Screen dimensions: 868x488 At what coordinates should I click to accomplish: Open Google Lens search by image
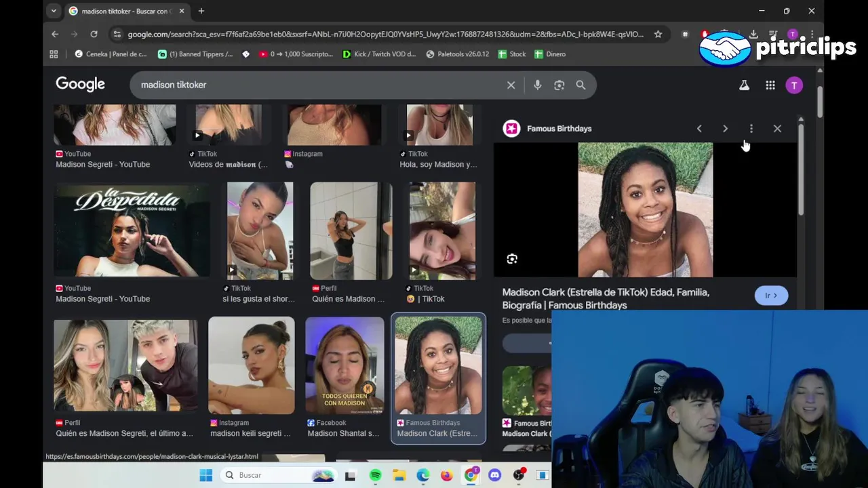559,85
